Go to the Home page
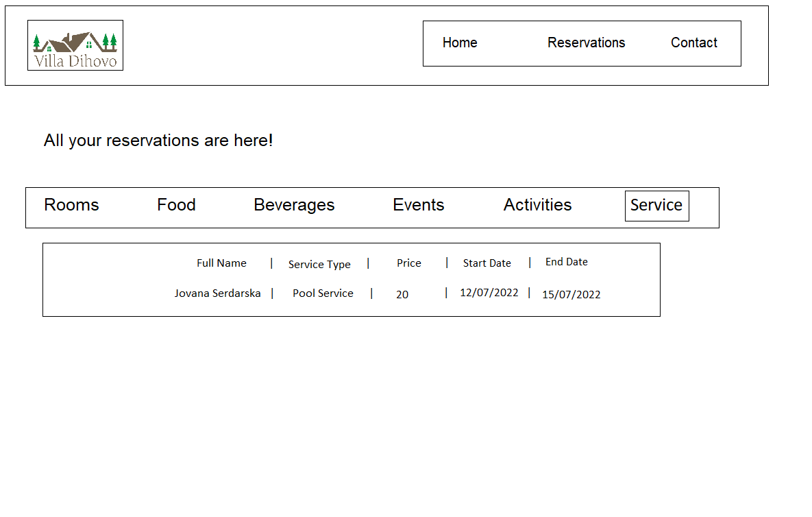Screen dimensions: 812x517 point(460,43)
